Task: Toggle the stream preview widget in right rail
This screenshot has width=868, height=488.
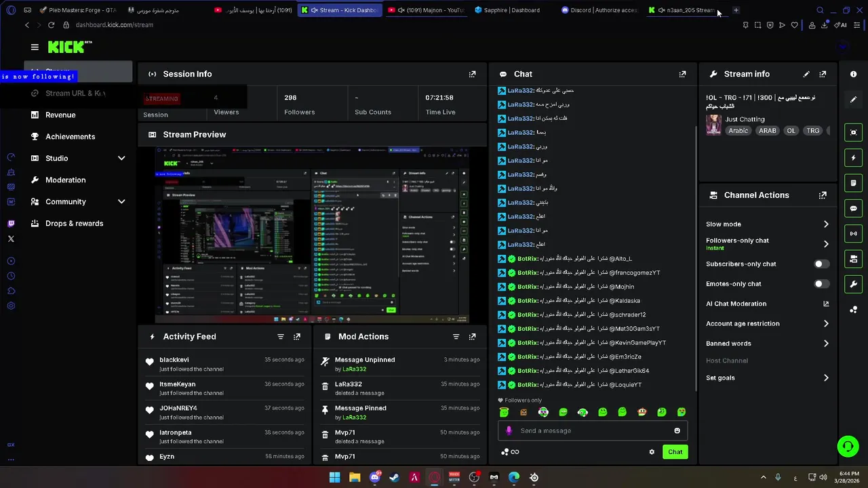Action: (853, 132)
